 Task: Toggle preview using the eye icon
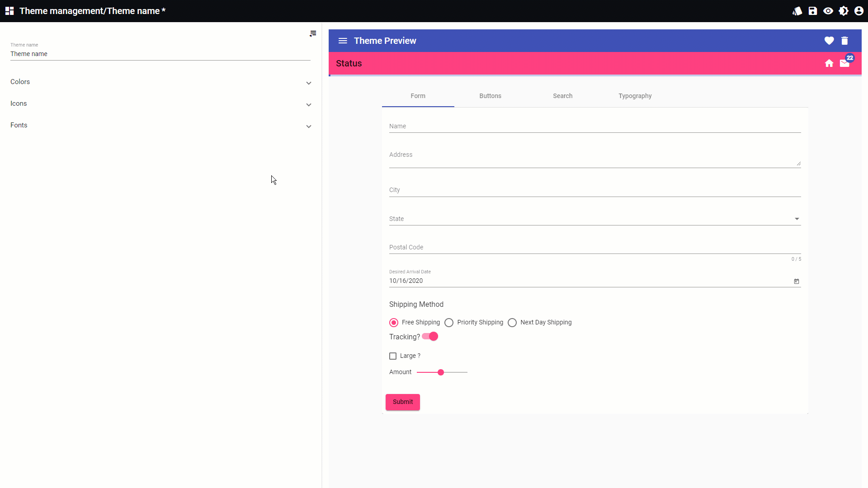(828, 11)
